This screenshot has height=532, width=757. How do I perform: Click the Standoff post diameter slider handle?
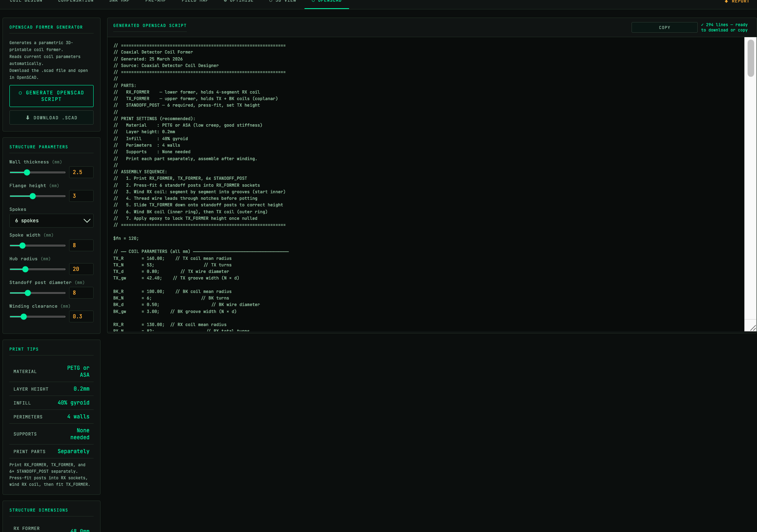coord(28,293)
